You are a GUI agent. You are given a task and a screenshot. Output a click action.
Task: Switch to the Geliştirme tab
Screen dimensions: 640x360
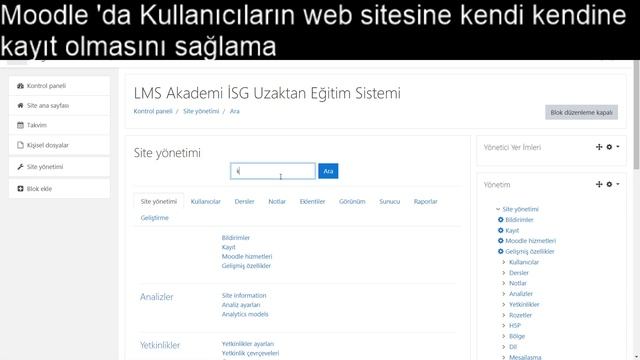pyautogui.click(x=155, y=218)
